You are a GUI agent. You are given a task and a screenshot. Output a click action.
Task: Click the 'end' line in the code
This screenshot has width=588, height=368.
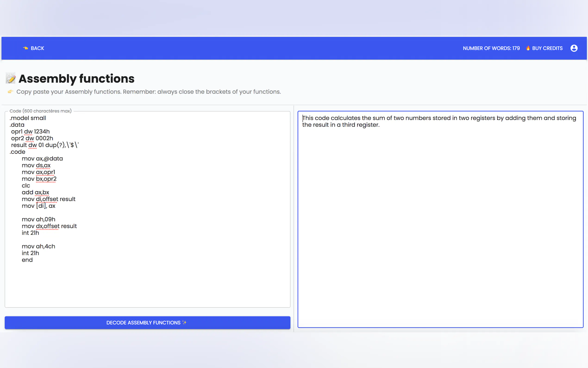click(27, 260)
